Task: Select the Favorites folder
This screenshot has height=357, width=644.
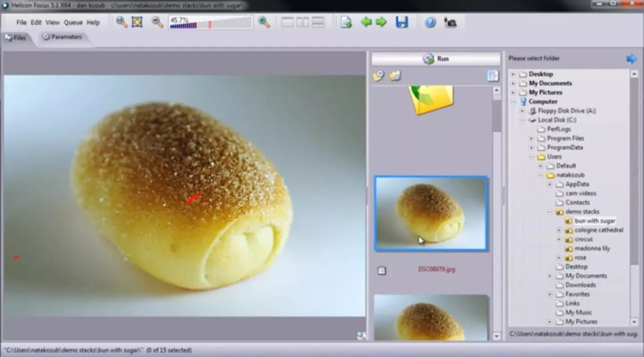Action: [x=578, y=295]
